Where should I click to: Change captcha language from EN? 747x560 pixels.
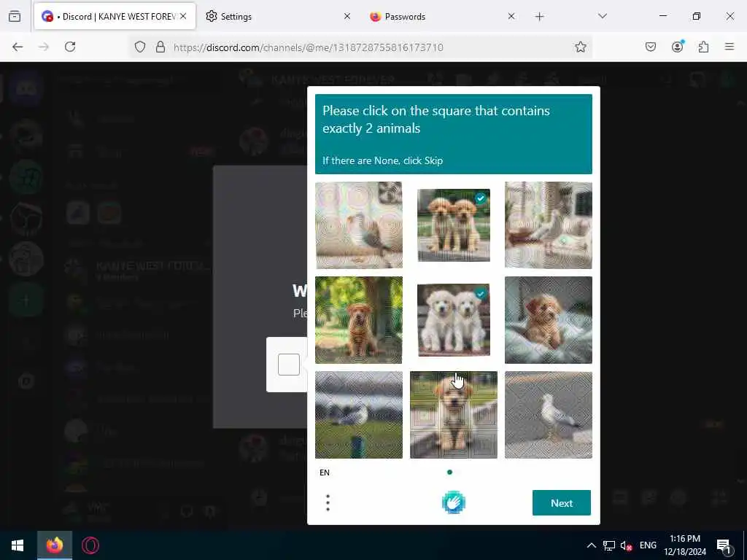click(x=325, y=472)
